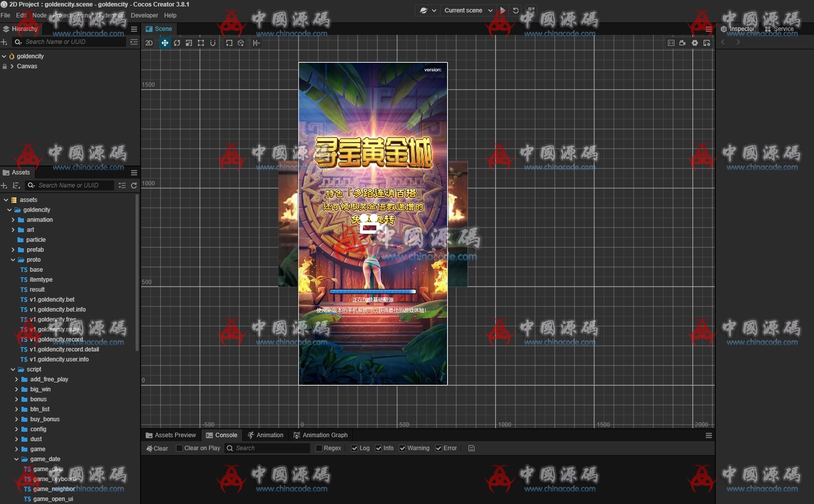Focus the Console search field

tap(268, 448)
